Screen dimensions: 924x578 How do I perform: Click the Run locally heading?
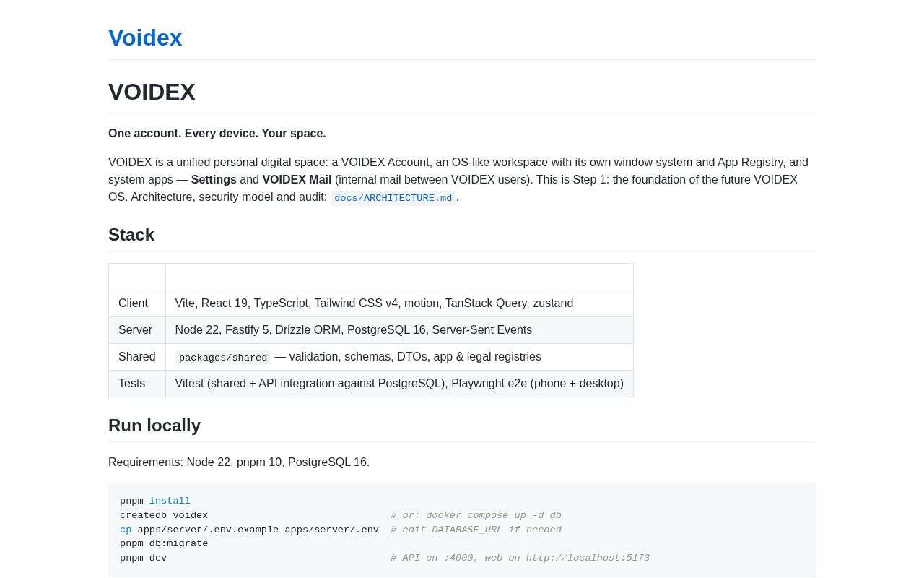(154, 426)
